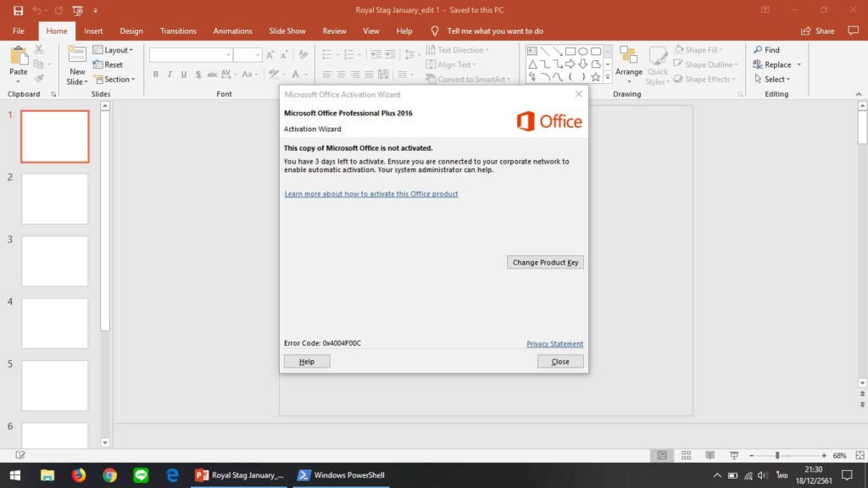Click the zoom in plus button
868x488 pixels.
click(824, 455)
